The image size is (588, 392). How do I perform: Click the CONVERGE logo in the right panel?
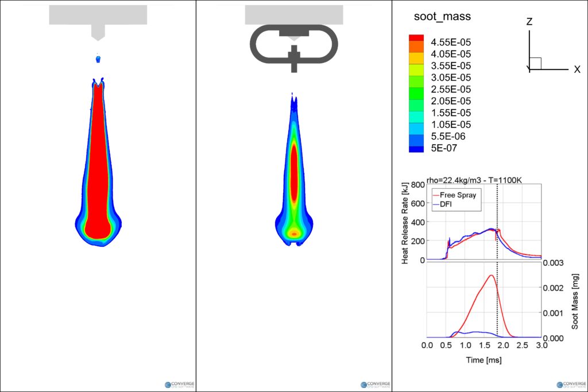(571, 385)
